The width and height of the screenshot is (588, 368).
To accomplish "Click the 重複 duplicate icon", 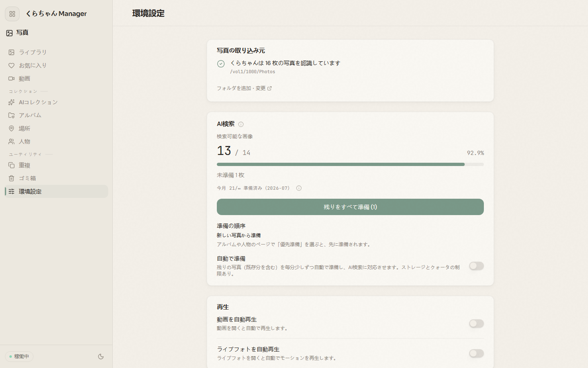I will tap(11, 165).
